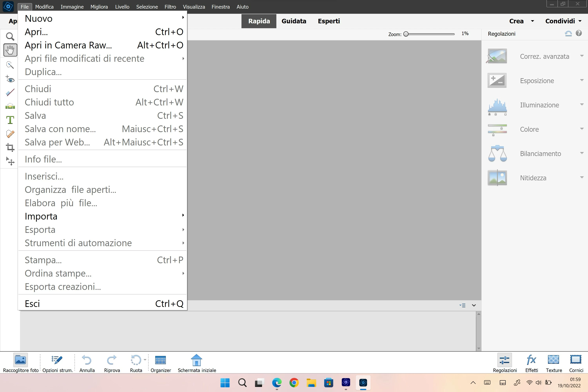Screen dimensions: 588x392
Task: Select the Crop tool
Action: click(10, 147)
